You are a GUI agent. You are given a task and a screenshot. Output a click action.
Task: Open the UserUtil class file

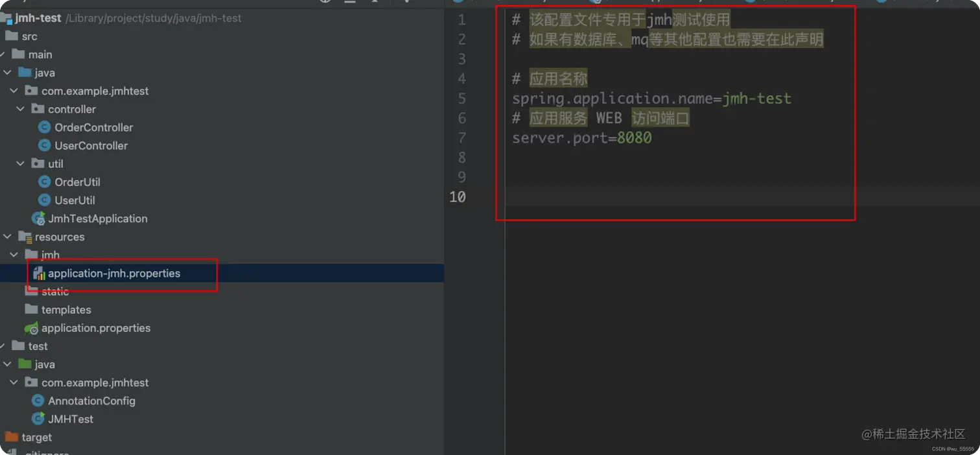coord(75,200)
